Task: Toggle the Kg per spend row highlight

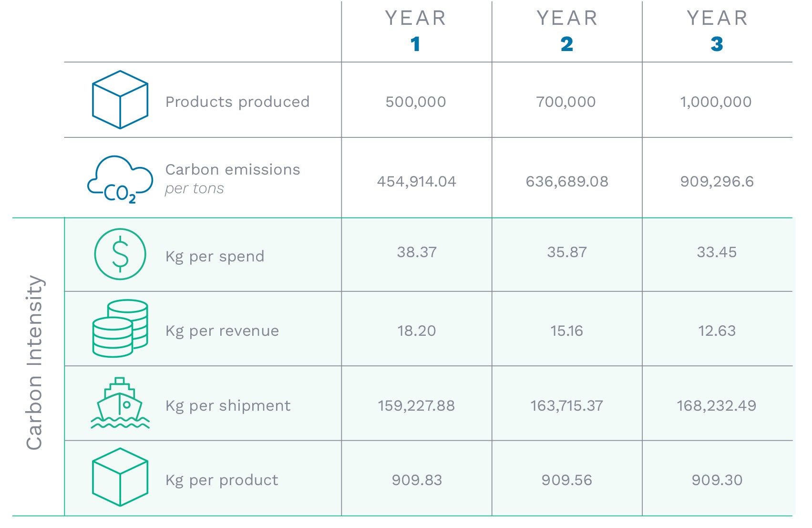Action: [417, 253]
